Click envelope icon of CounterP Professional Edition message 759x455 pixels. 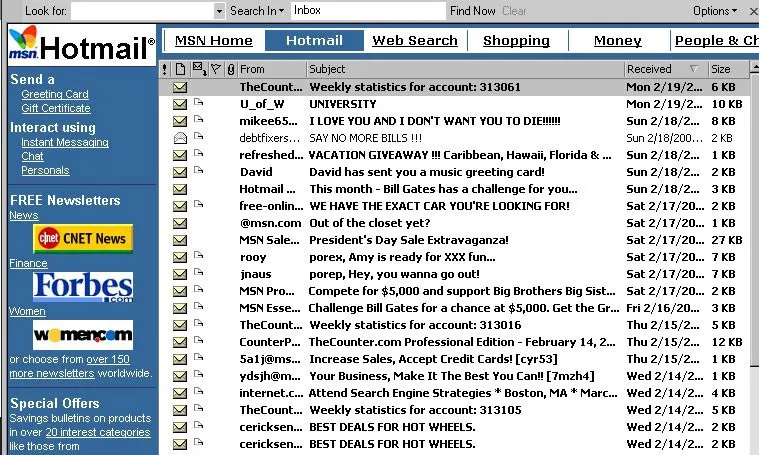coord(180,342)
